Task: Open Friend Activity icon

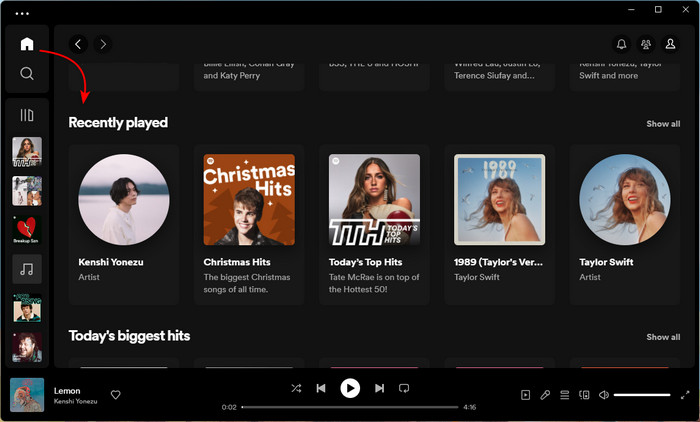Action: tap(646, 44)
